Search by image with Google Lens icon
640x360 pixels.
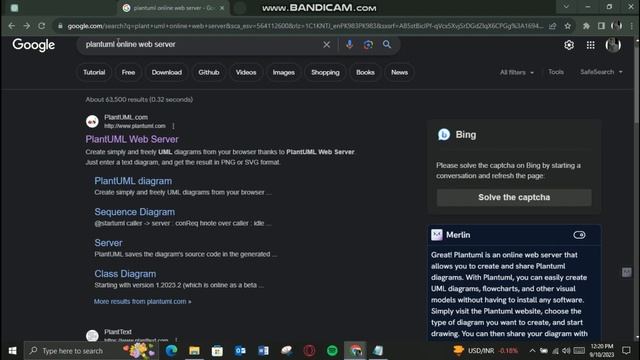pos(368,44)
